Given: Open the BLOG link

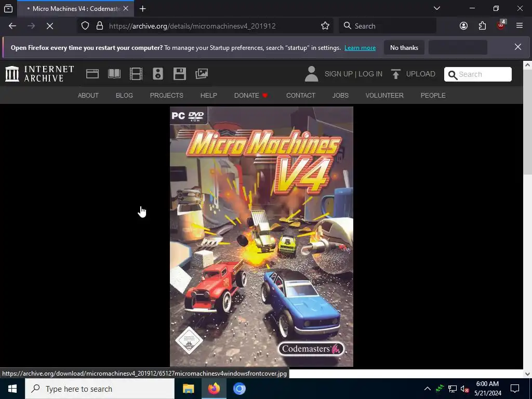Looking at the screenshot, I should [124, 96].
